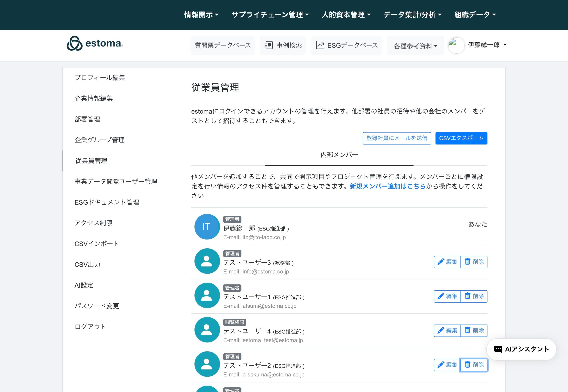This screenshot has width=568, height=392.
Task: Click 登録社員にメールを送信 button
Action: tap(397, 138)
